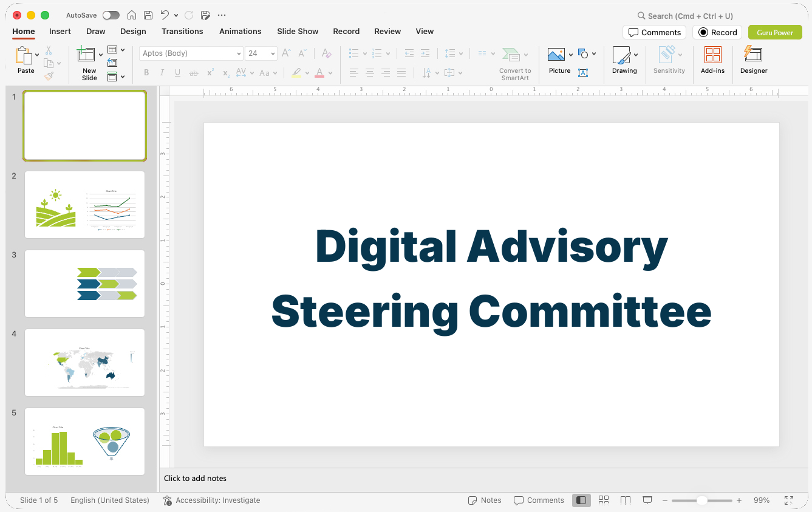Click the Shapes icon

click(583, 53)
